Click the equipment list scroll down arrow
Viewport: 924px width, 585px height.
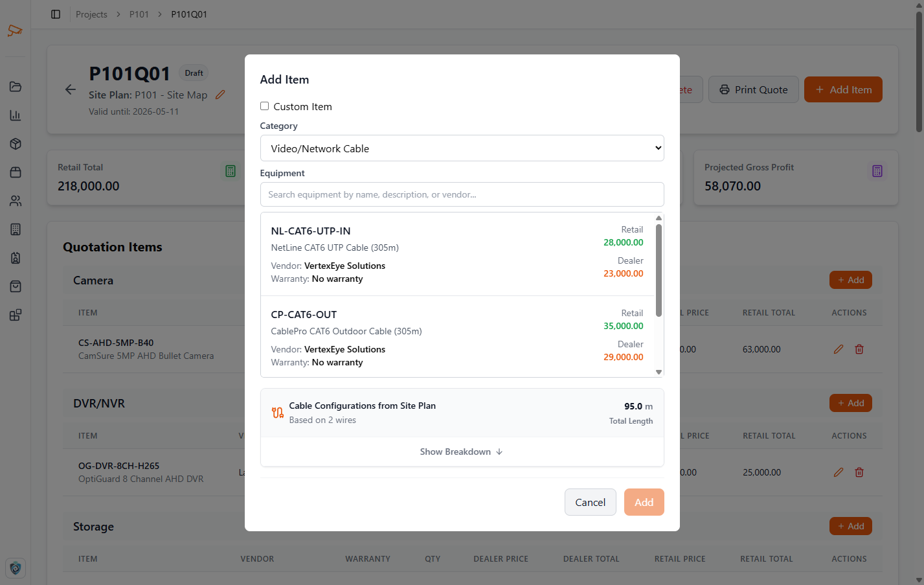tap(659, 372)
